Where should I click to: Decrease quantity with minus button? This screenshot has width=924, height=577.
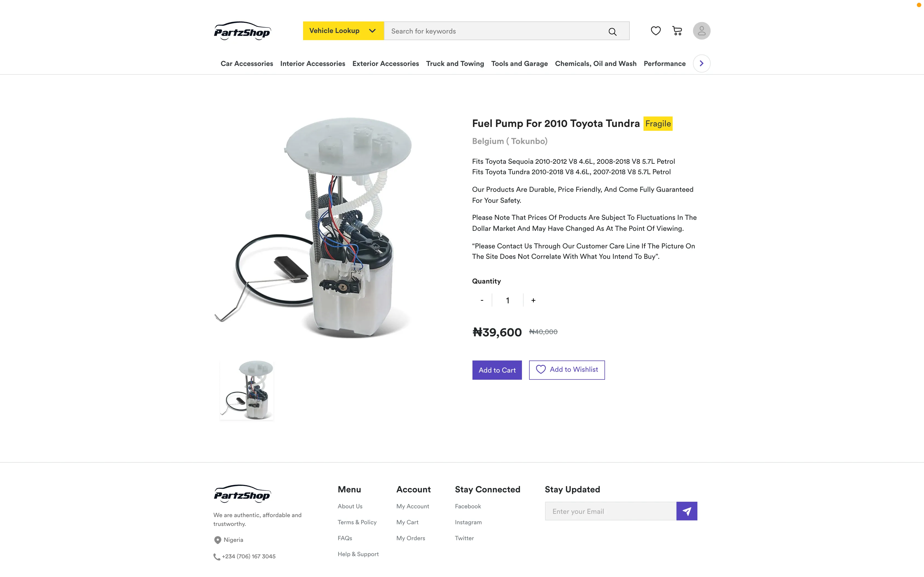(482, 300)
